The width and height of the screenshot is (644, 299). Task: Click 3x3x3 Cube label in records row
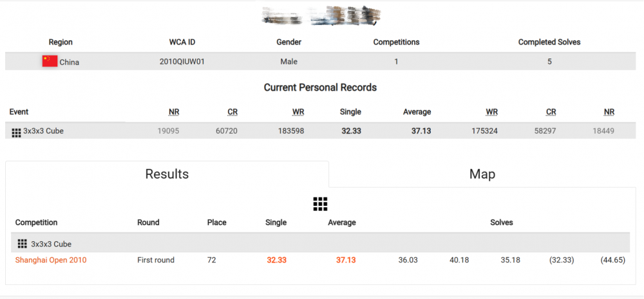(43, 131)
